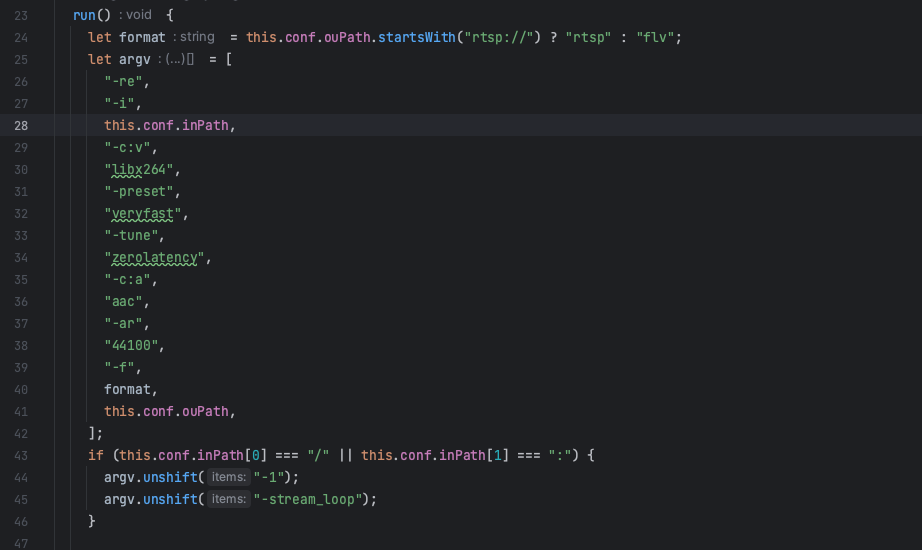
Task: Click the format identifier on line 40
Action: click(127, 389)
